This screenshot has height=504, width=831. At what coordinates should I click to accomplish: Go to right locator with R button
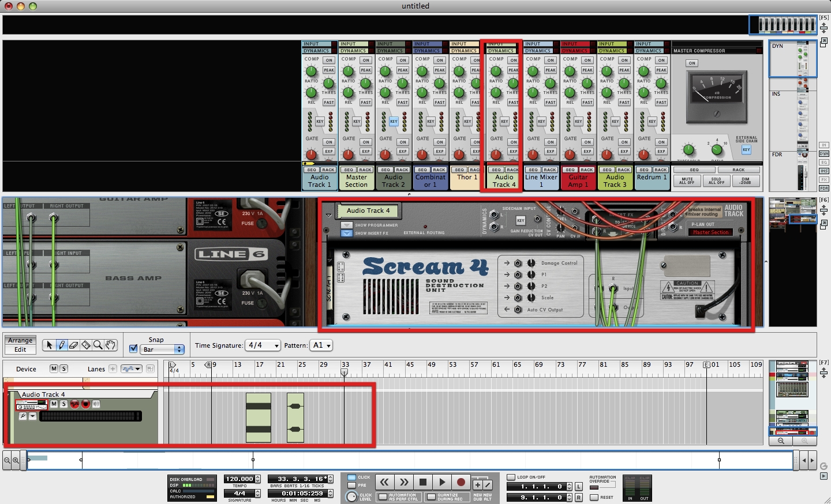(x=579, y=497)
